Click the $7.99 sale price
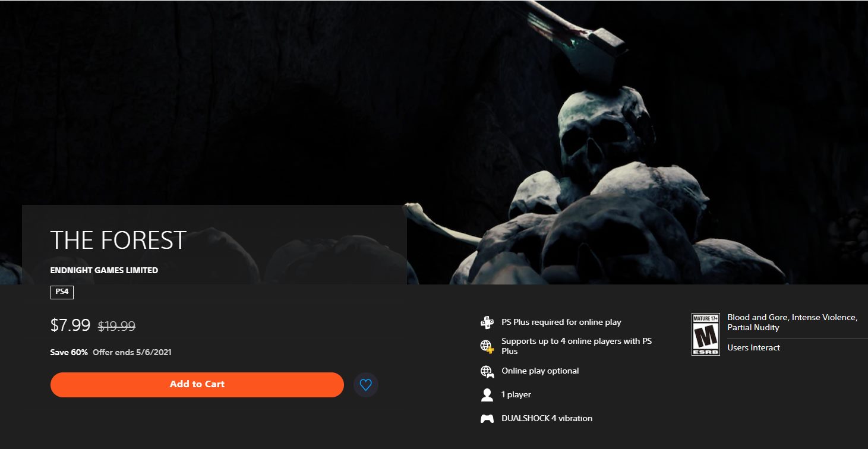868x449 pixels. pos(70,325)
